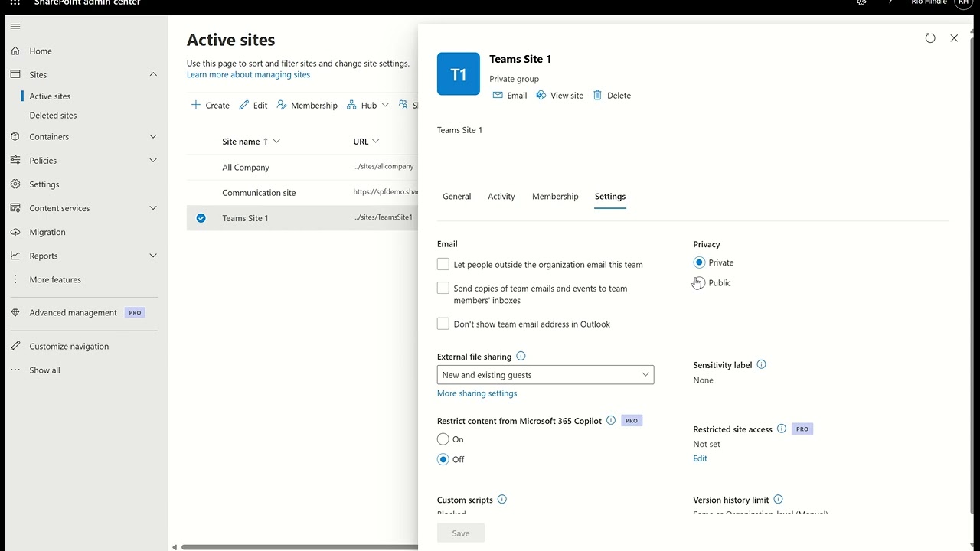980x551 pixels.
Task: Open the Hub dropdown chevron
Action: coord(385,106)
